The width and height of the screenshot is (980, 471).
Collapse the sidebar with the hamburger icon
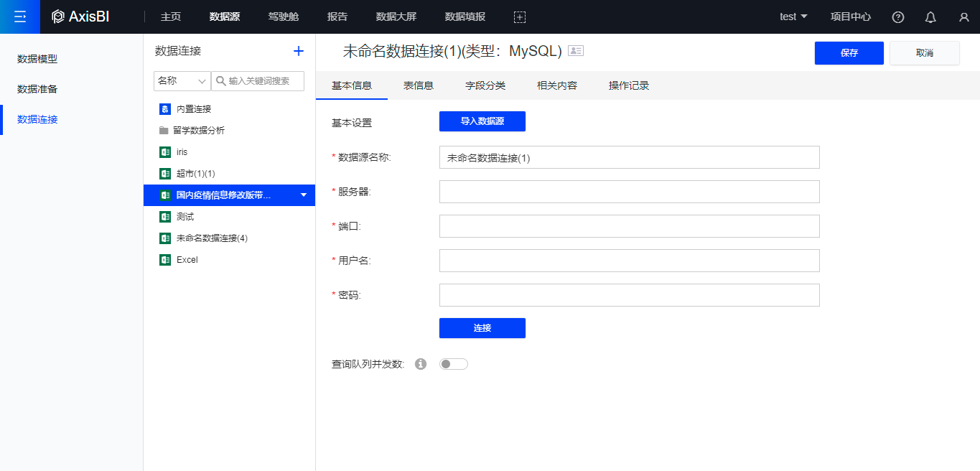point(19,17)
